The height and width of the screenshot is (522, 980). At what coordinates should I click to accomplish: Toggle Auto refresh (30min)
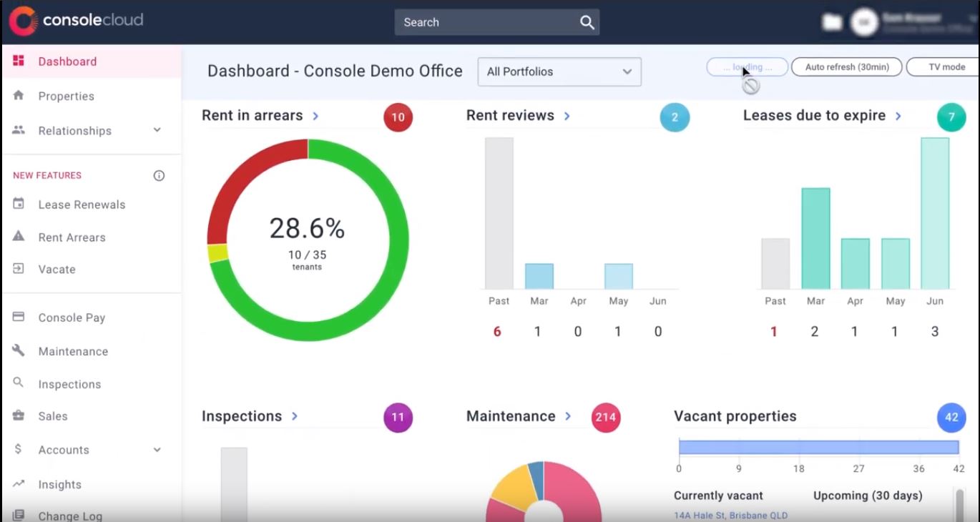point(847,67)
